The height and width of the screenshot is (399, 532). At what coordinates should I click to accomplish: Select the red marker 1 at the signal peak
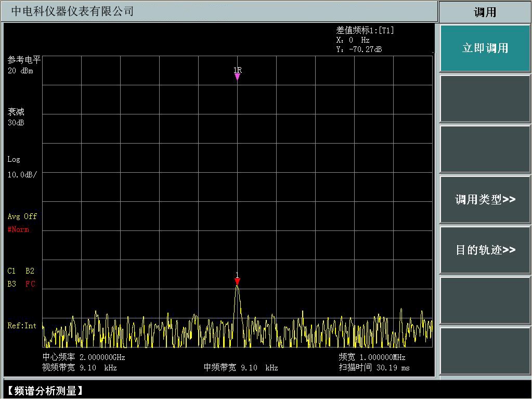[x=237, y=281]
